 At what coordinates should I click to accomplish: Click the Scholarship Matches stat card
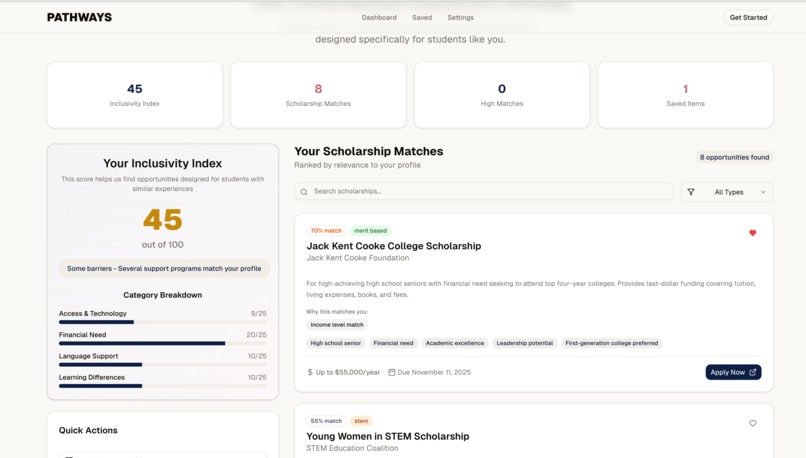[318, 95]
